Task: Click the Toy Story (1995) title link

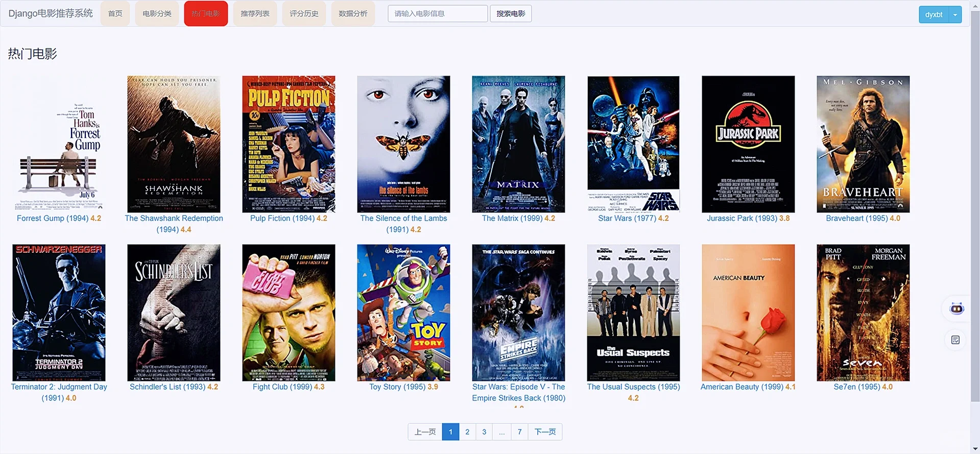Action: (397, 387)
